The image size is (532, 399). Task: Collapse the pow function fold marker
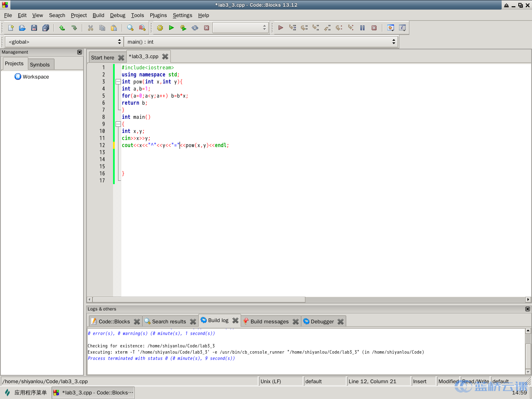pos(118,82)
